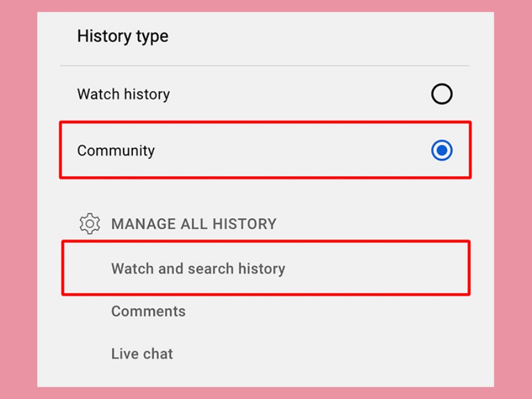The width and height of the screenshot is (532, 399).
Task: Click the MANAGE ALL HISTORY heading text
Action: [x=194, y=224]
